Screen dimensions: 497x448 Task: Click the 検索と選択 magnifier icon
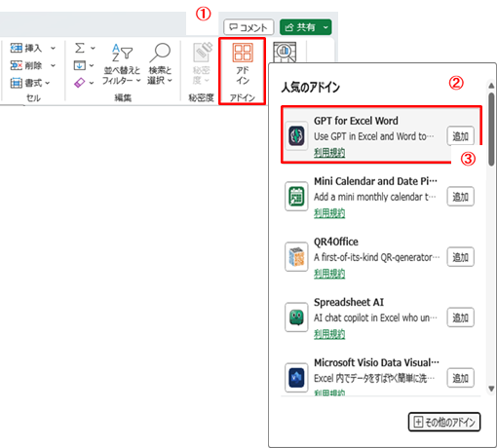click(x=160, y=53)
